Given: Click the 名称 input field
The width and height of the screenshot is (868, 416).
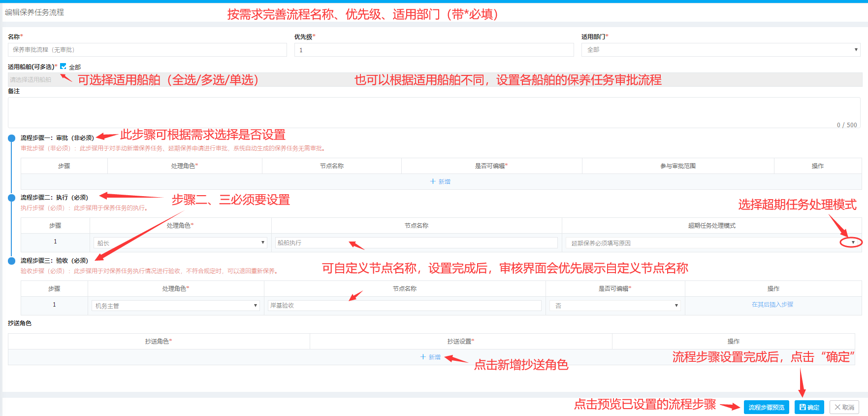Looking at the screenshot, I should pos(147,50).
